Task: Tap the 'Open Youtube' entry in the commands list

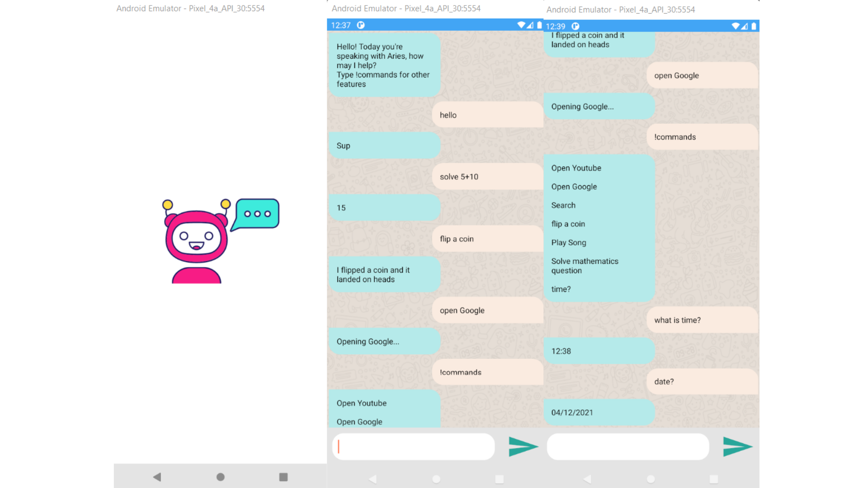Action: tap(576, 168)
